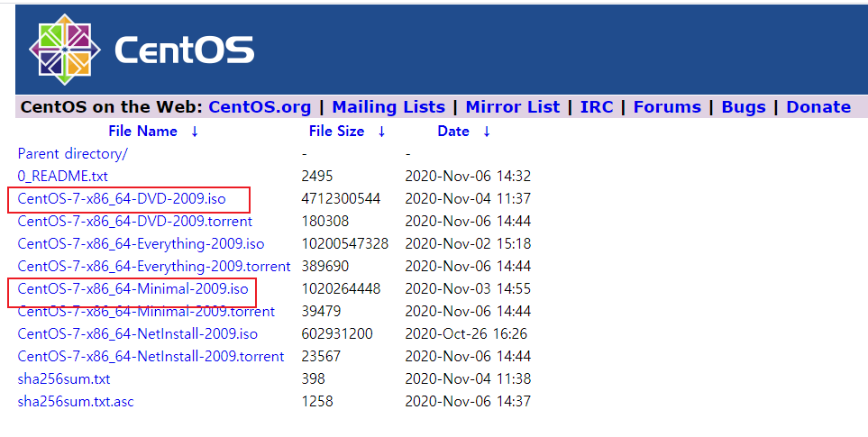The image size is (868, 437).
Task: Select file size 10200547328
Action: (345, 244)
